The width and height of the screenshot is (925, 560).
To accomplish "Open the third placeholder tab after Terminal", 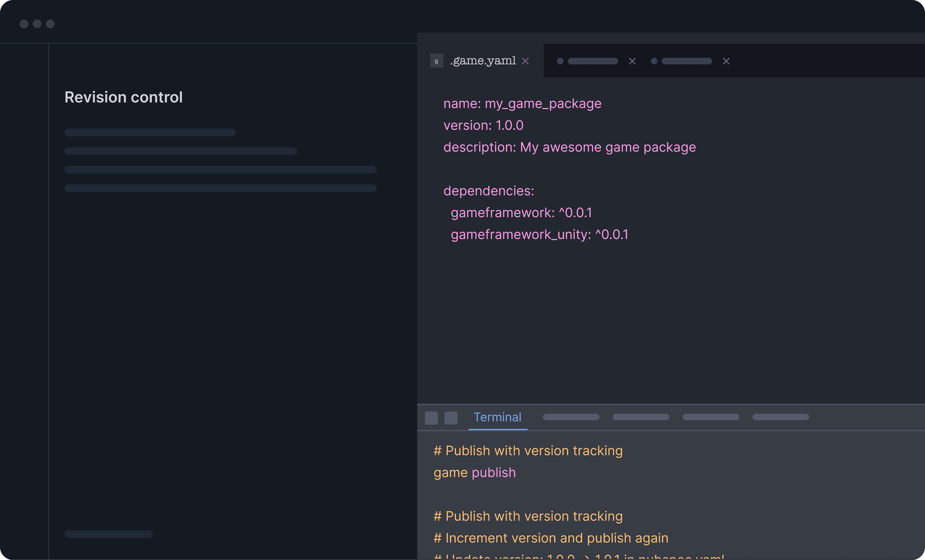I will click(x=710, y=417).
